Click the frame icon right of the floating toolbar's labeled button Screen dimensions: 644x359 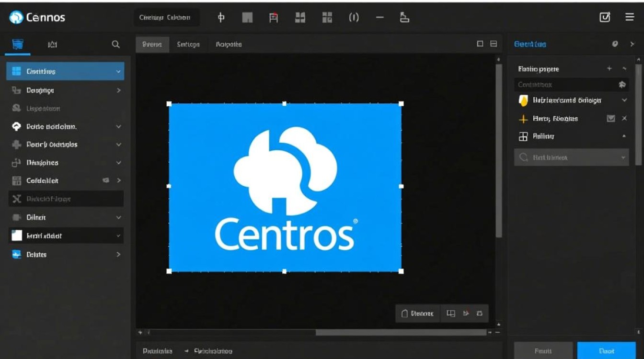(451, 314)
